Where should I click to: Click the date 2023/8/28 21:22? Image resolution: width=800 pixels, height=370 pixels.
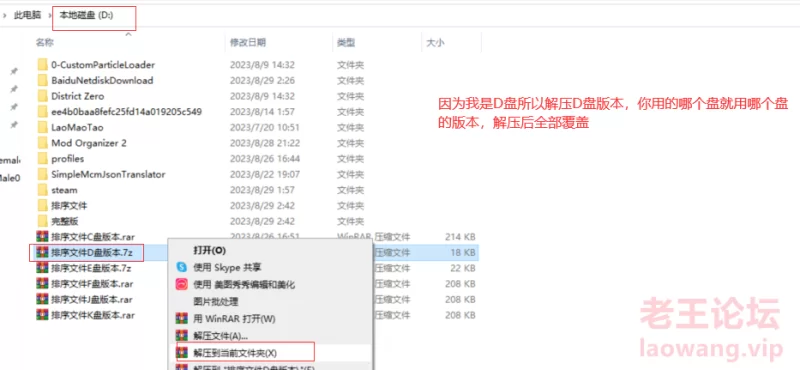(x=264, y=143)
